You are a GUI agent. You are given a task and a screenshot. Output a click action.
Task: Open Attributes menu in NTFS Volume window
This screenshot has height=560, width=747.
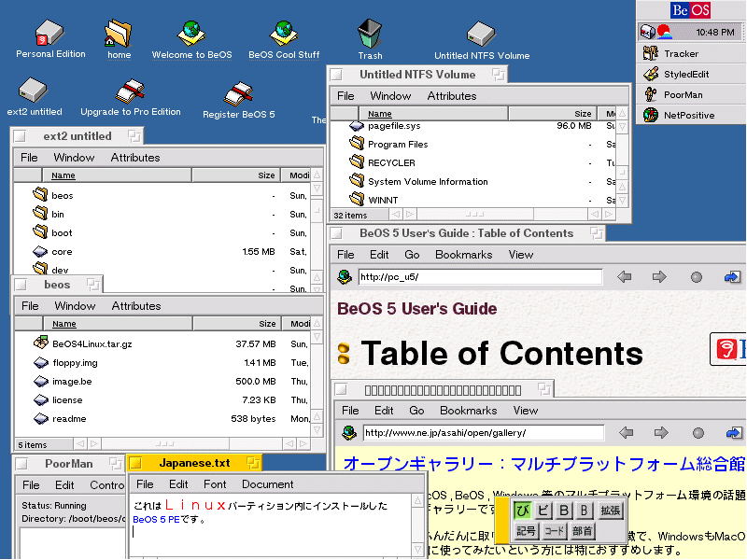451,96
